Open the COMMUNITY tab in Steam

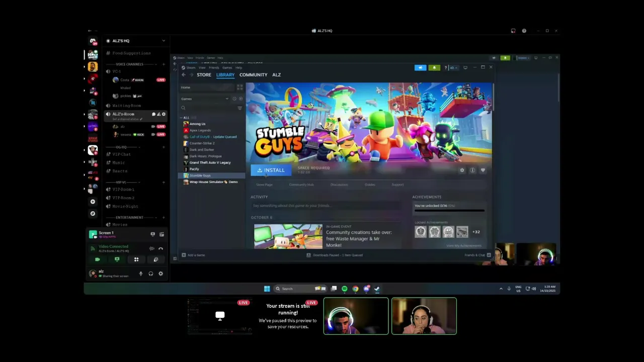253,75
